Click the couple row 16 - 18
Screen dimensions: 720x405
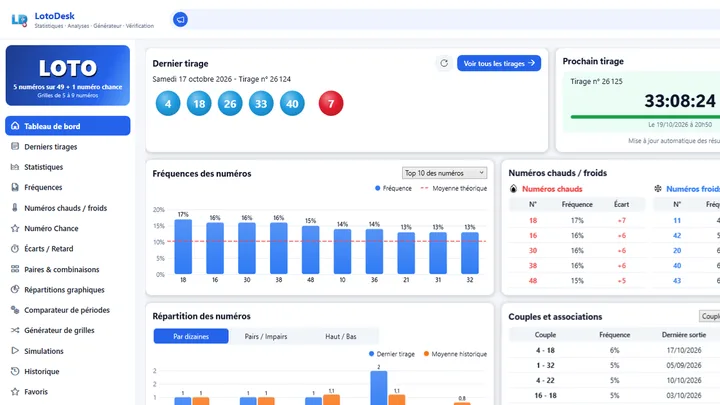(x=614, y=395)
